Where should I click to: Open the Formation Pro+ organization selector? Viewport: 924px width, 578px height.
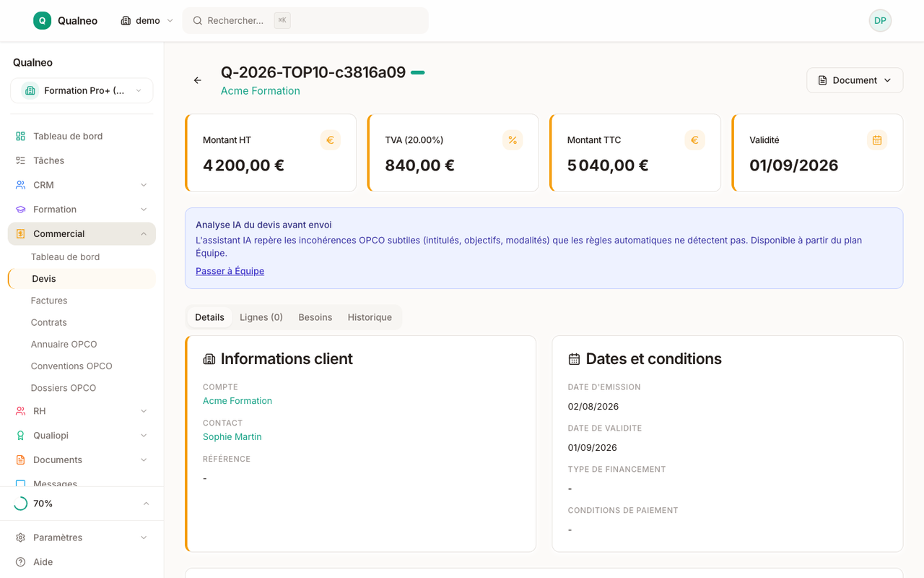[82, 91]
